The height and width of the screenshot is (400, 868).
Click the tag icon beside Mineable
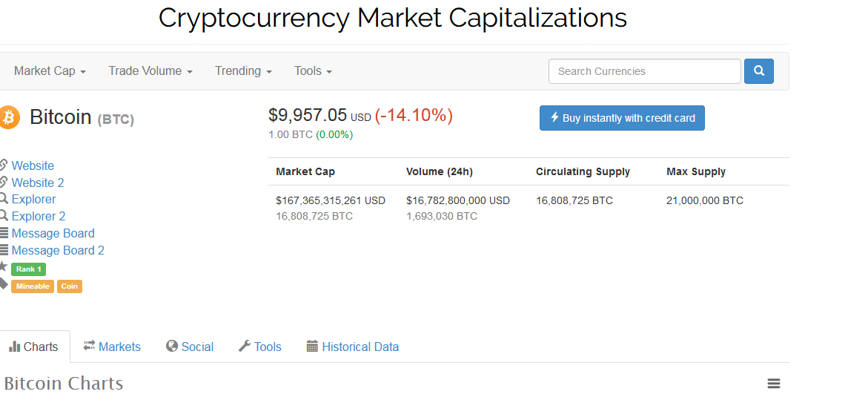(3, 283)
